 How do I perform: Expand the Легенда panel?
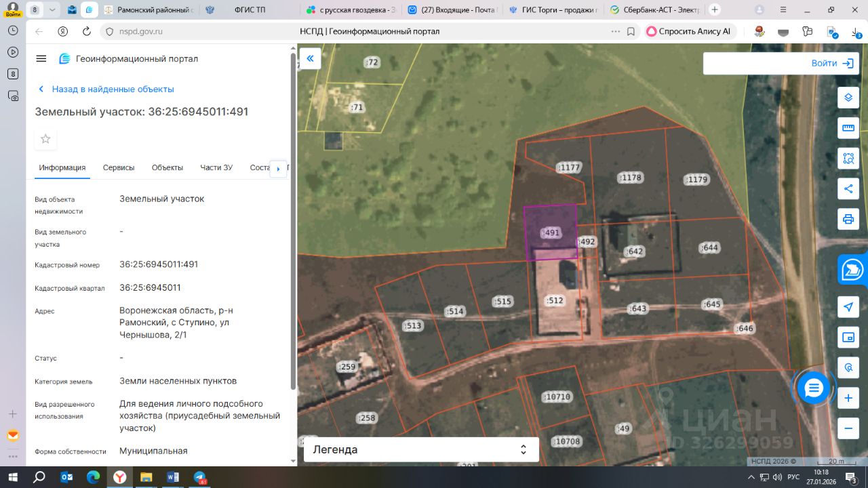pyautogui.click(x=420, y=449)
